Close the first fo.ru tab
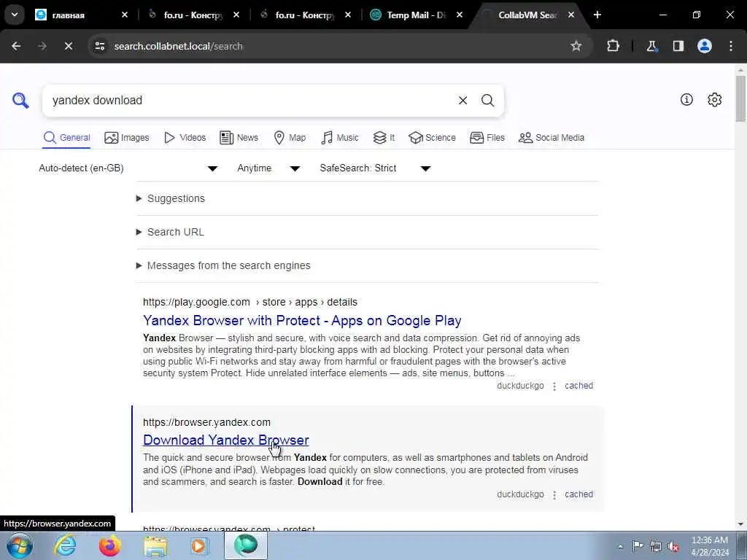The image size is (747, 560). pyautogui.click(x=236, y=15)
